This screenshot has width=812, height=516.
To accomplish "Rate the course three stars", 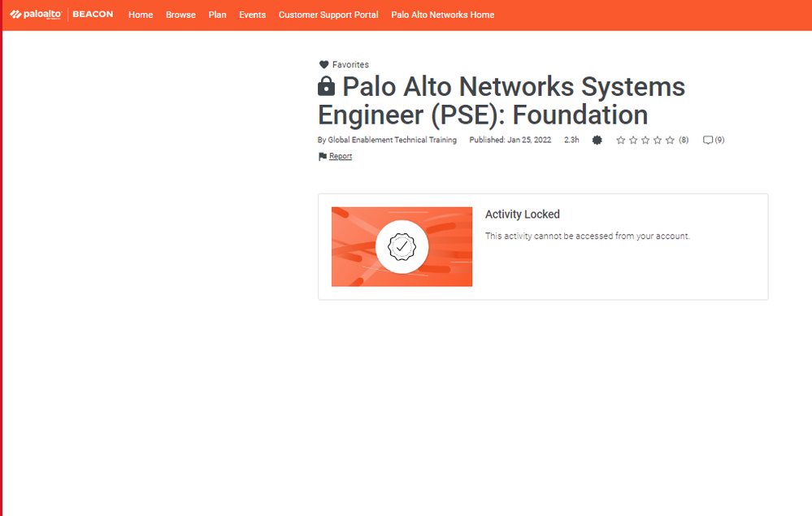I will click(x=645, y=141).
